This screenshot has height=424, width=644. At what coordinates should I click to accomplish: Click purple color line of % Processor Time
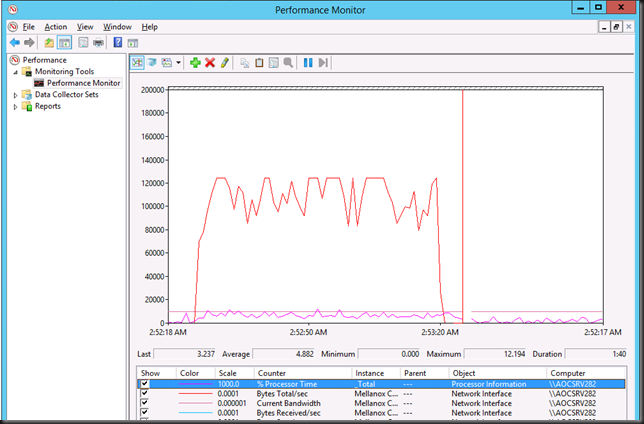[x=196, y=384]
